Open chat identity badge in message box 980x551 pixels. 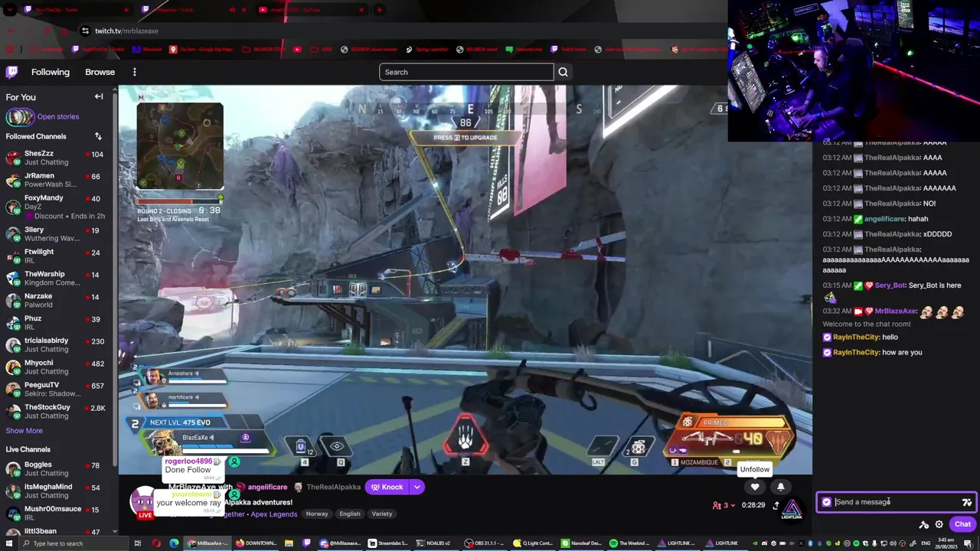(x=826, y=502)
